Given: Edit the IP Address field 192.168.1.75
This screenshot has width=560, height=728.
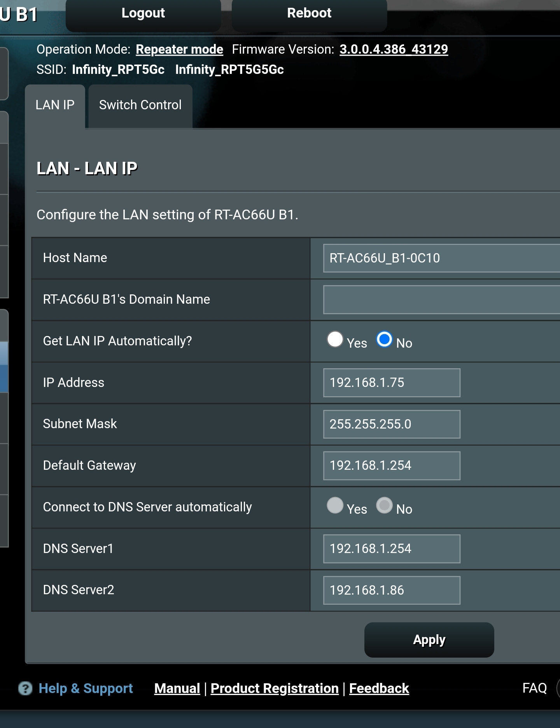Looking at the screenshot, I should (x=392, y=383).
